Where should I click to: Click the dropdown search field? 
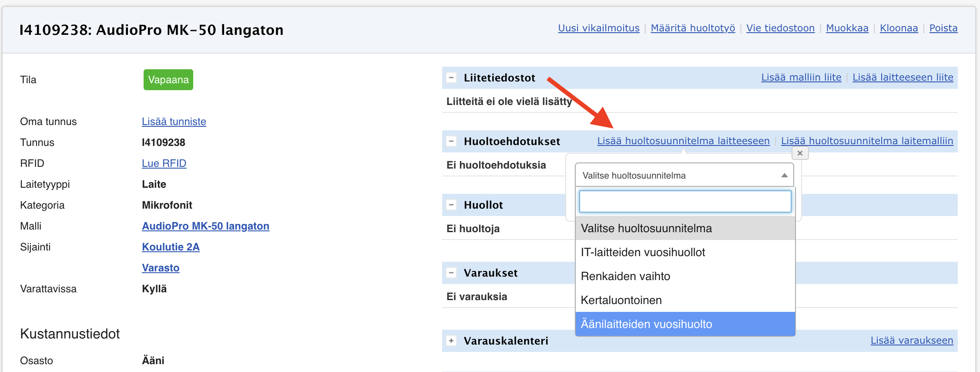(685, 201)
